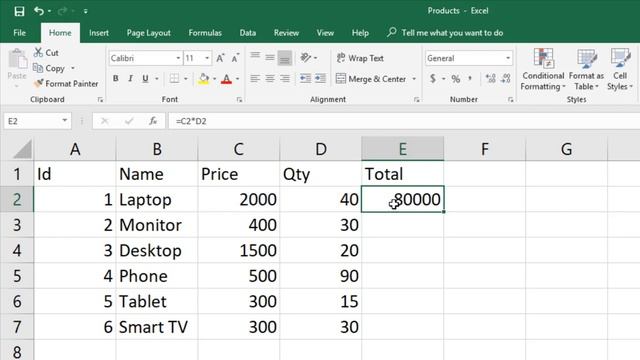The width and height of the screenshot is (640, 360).
Task: Switch to the Insert tab
Action: click(x=99, y=33)
